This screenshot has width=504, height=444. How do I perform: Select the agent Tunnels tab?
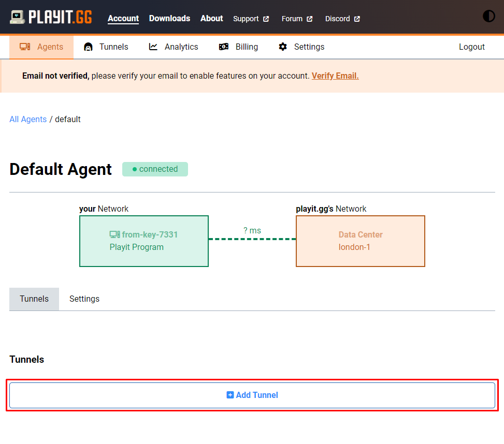click(34, 299)
